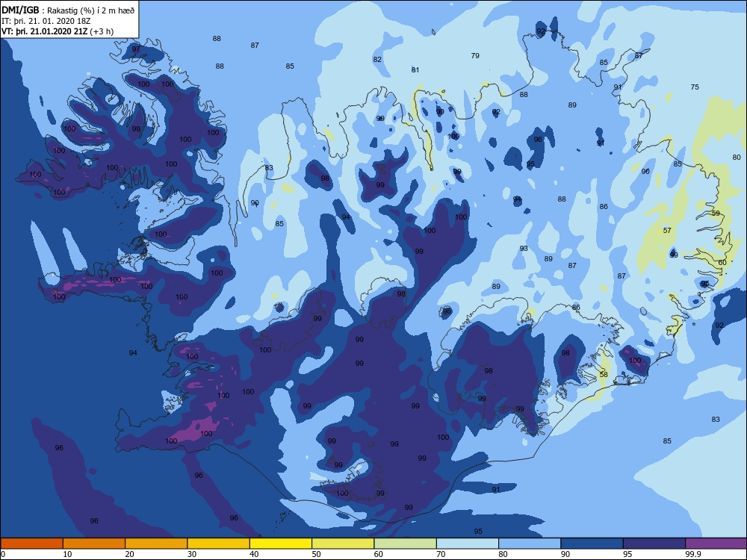Click the 0–10 dark orange legend swatch

31,544
